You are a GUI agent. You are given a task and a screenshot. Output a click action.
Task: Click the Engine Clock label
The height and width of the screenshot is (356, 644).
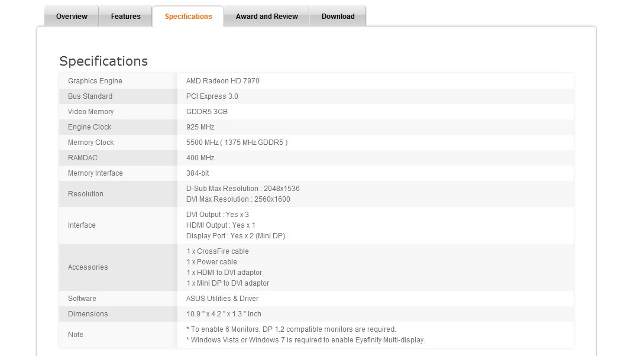[x=89, y=127]
